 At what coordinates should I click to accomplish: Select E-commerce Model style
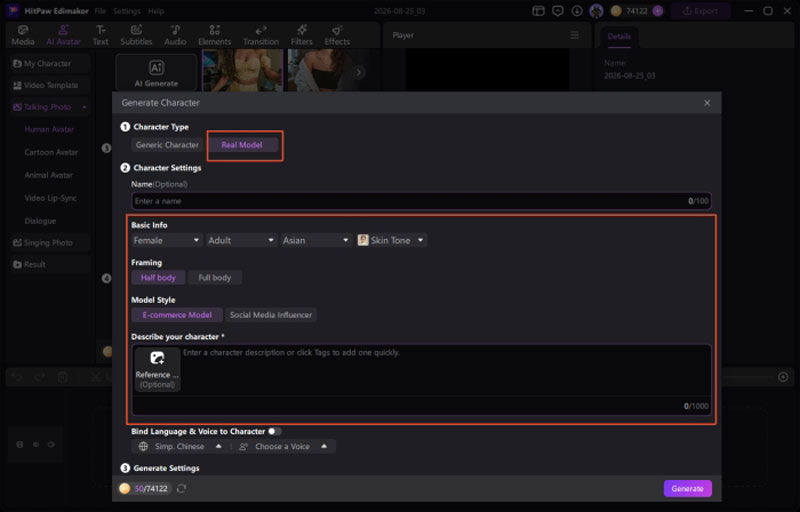(x=177, y=315)
